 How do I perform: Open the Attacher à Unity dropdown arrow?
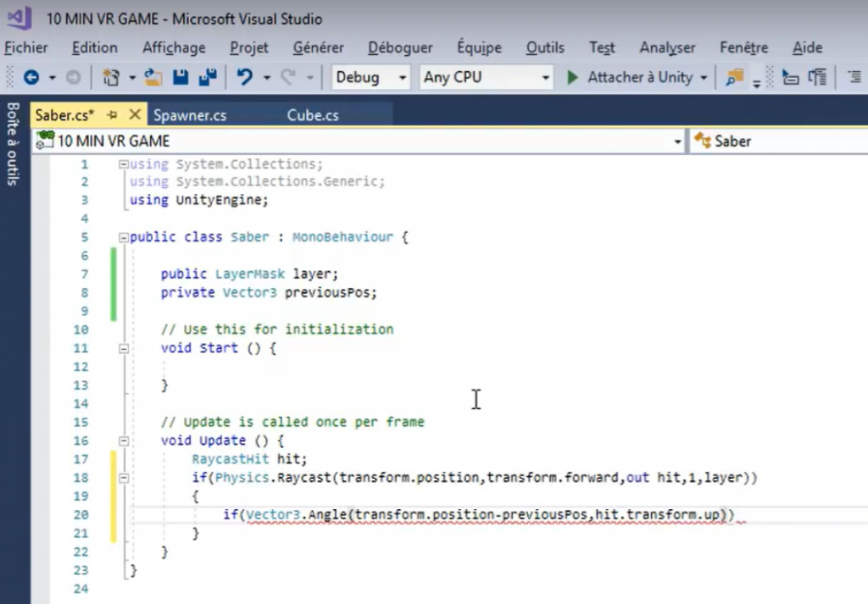(704, 78)
